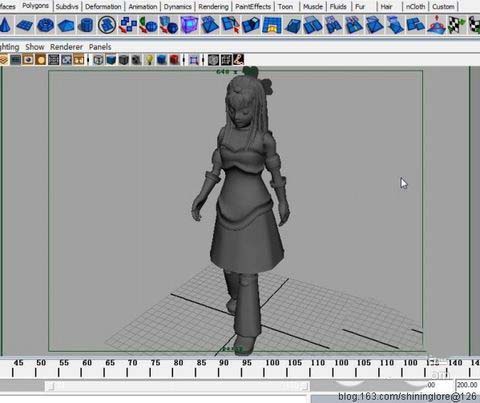Open the Show panel menu
Viewport: 480px width, 403px height.
pyautogui.click(x=35, y=47)
